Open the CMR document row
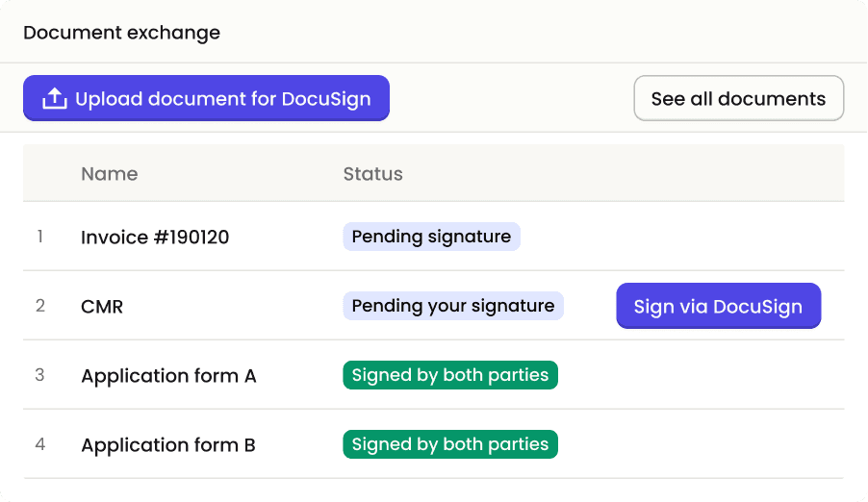868x502 pixels. [x=102, y=307]
